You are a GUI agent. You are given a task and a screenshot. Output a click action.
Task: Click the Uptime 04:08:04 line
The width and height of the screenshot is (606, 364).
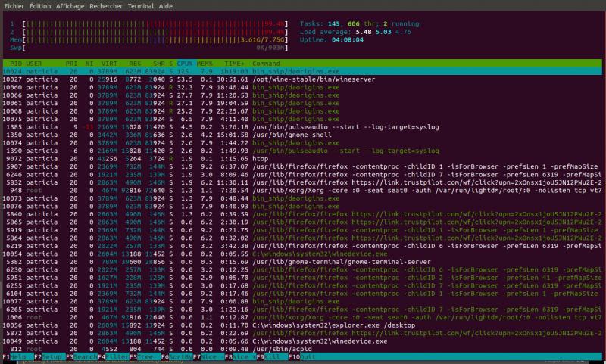pos(332,40)
